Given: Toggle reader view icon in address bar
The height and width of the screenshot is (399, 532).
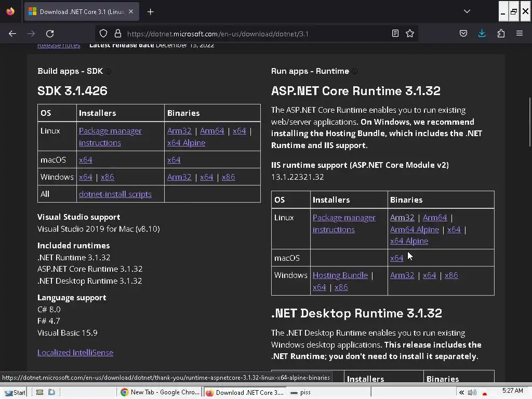Looking at the screenshot, I should [395, 33].
